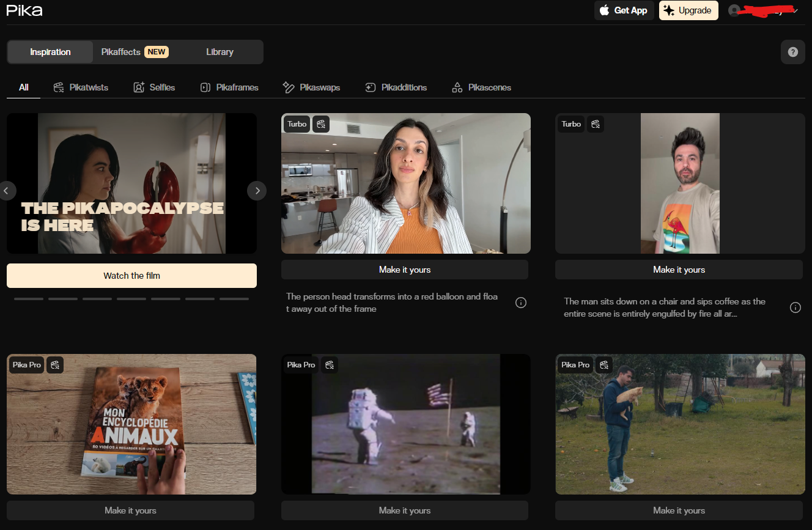This screenshot has width=812, height=530.
Task: Open the moon astronaut video thumbnail
Action: tap(405, 424)
